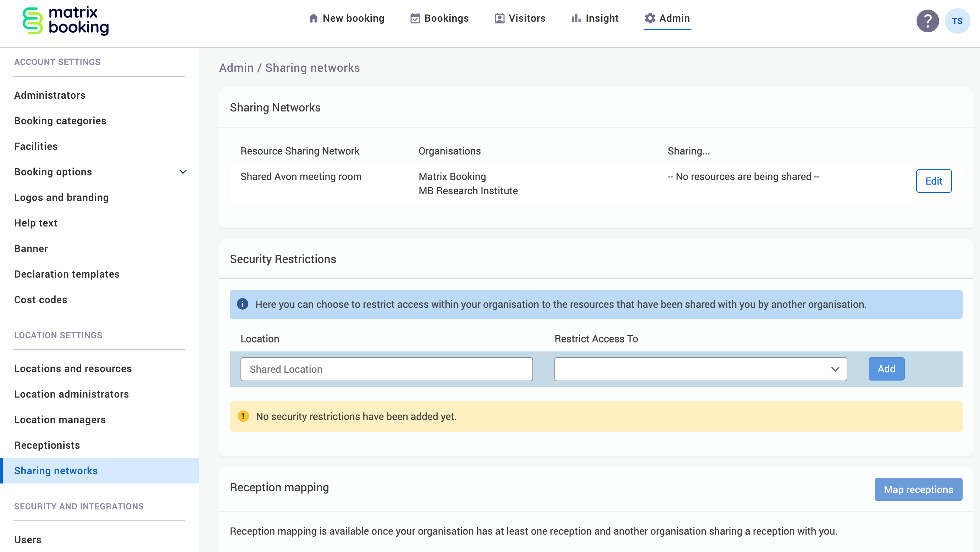Open the Restrict Access To dropdown
This screenshot has width=980, height=552.
coord(701,369)
